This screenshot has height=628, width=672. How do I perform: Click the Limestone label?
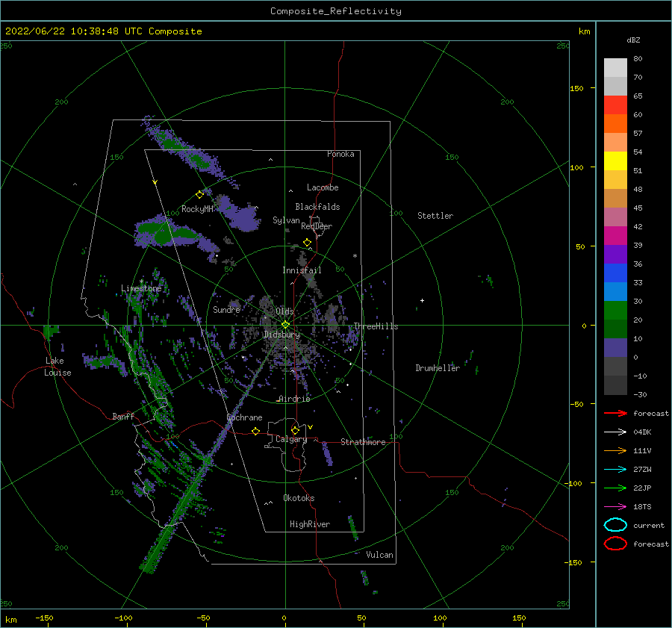pos(141,288)
